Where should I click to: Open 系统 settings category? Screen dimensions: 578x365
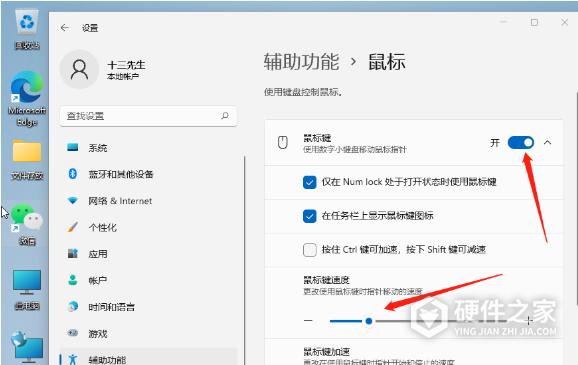point(148,148)
